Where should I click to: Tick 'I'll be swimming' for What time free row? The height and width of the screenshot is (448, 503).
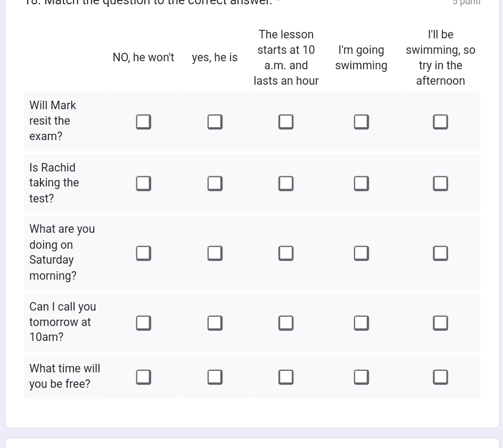pyautogui.click(x=440, y=377)
